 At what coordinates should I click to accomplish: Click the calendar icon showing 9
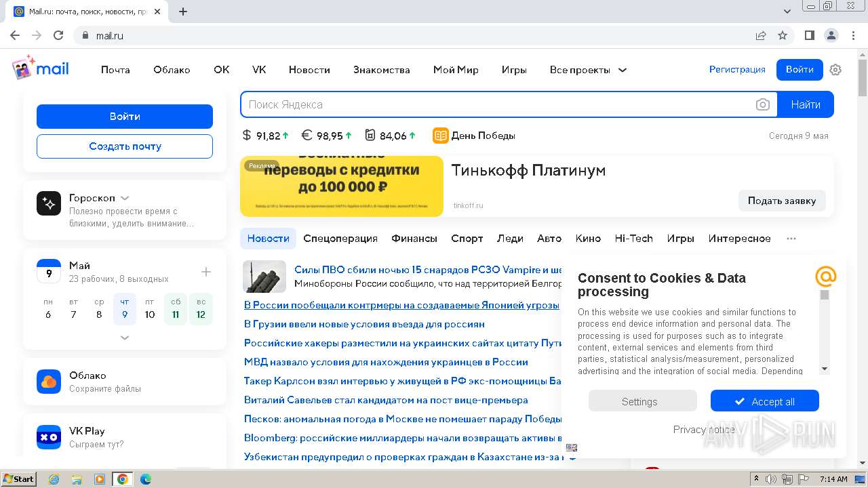(x=49, y=271)
